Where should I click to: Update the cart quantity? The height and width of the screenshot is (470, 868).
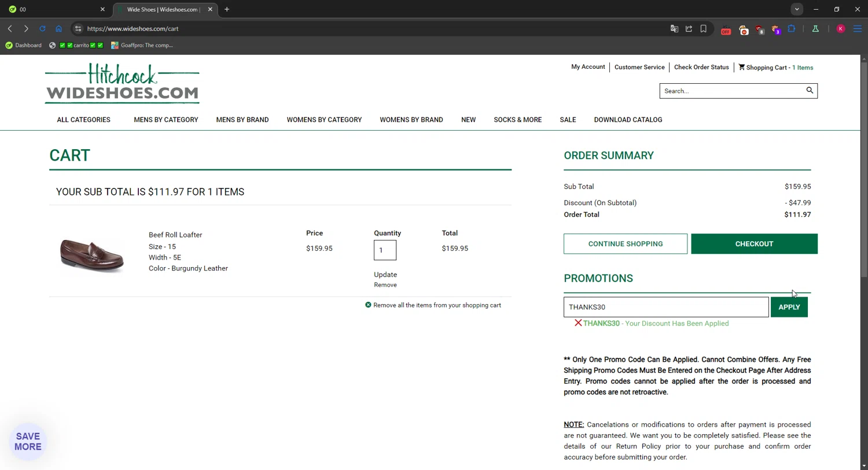click(x=385, y=275)
